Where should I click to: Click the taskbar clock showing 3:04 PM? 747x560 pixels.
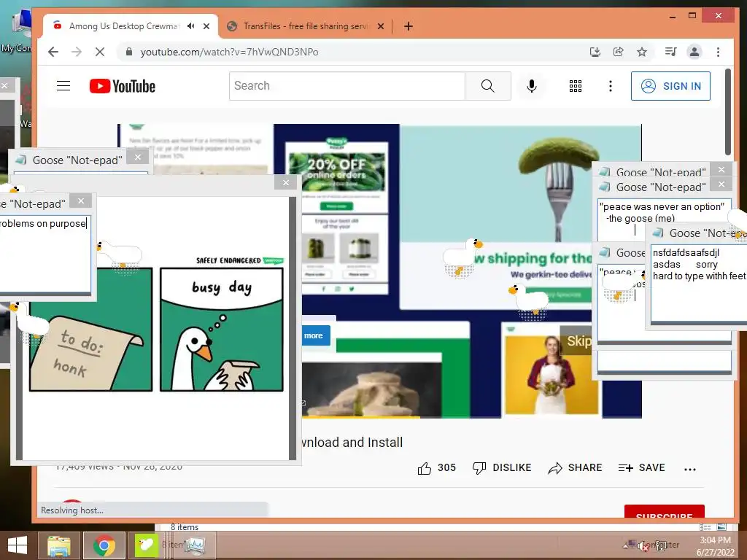click(x=715, y=545)
